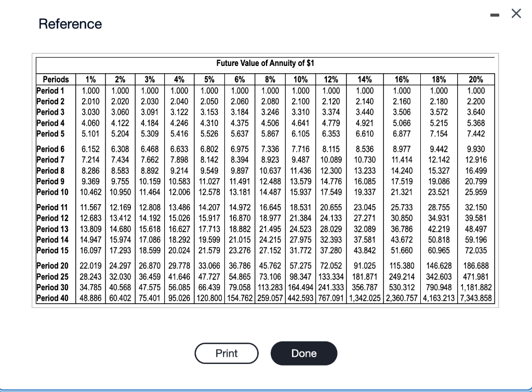The image size is (532, 392).
Task: Click value 31.772 for Period 15 at 10%
Action: [300, 249]
